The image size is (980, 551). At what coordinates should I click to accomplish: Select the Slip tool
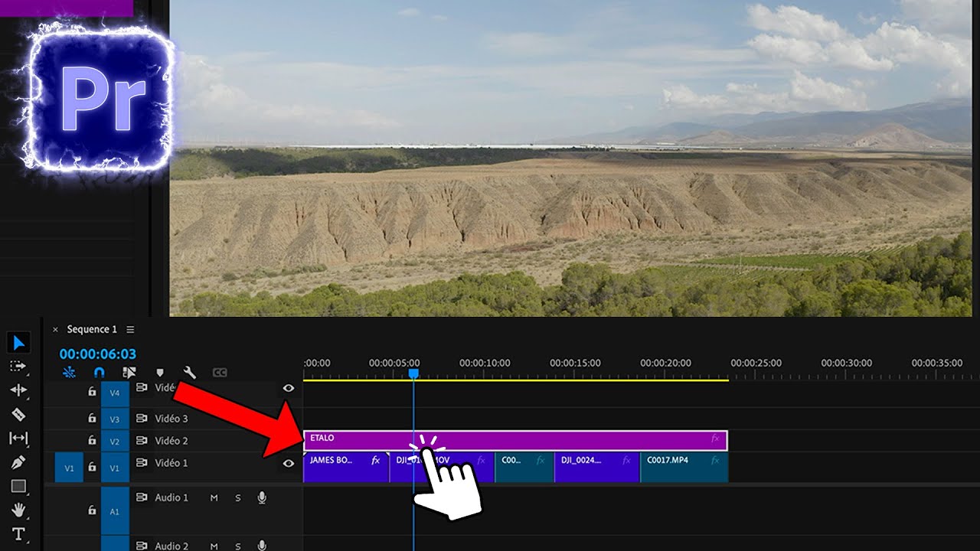coord(18,439)
